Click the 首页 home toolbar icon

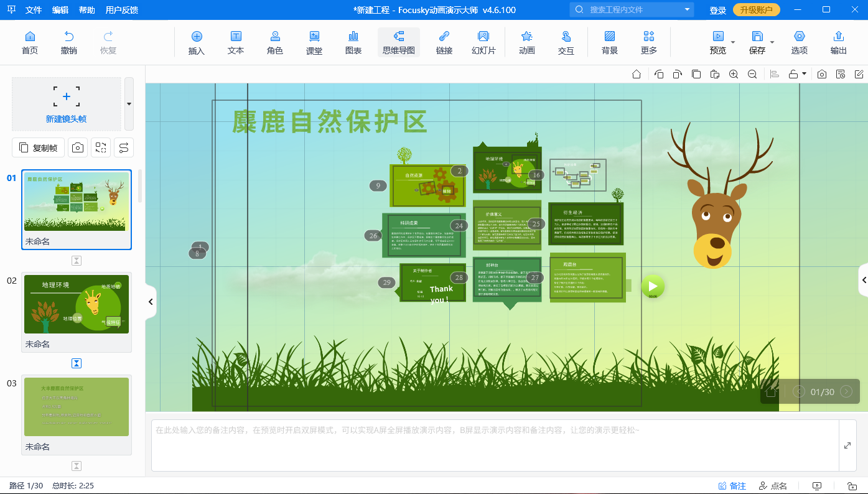click(x=30, y=42)
